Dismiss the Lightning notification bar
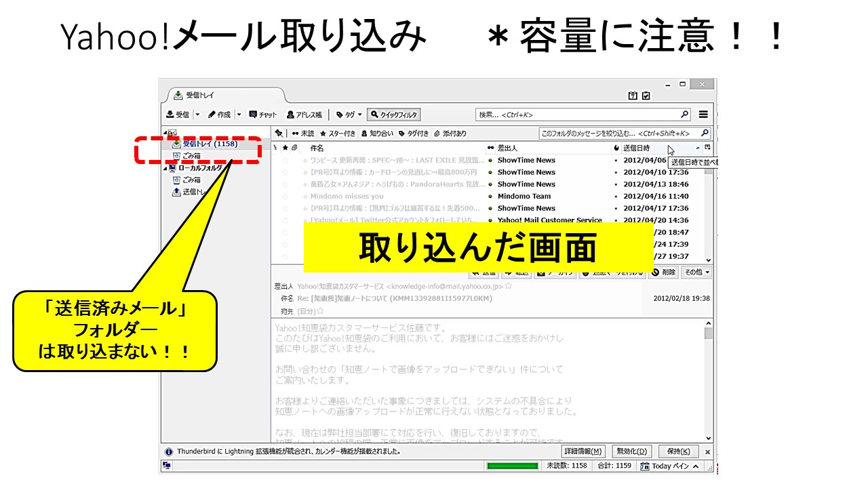 pyautogui.click(x=707, y=451)
